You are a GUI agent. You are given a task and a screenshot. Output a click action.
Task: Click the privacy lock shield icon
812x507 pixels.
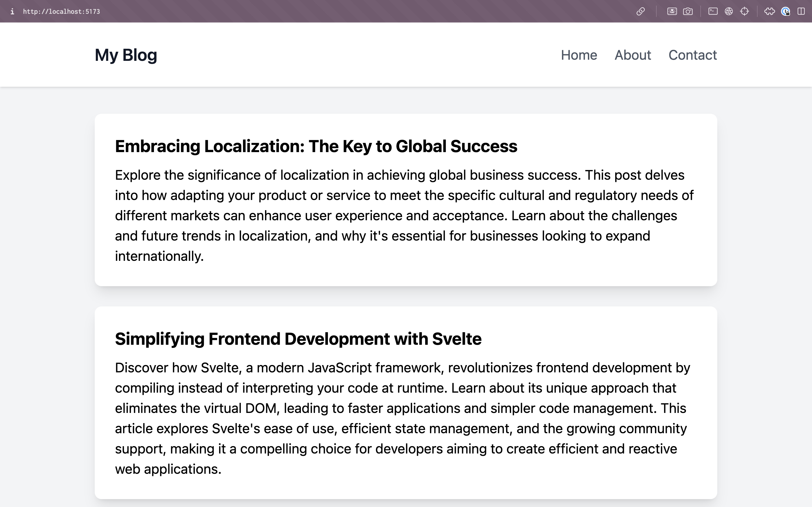coord(786,11)
